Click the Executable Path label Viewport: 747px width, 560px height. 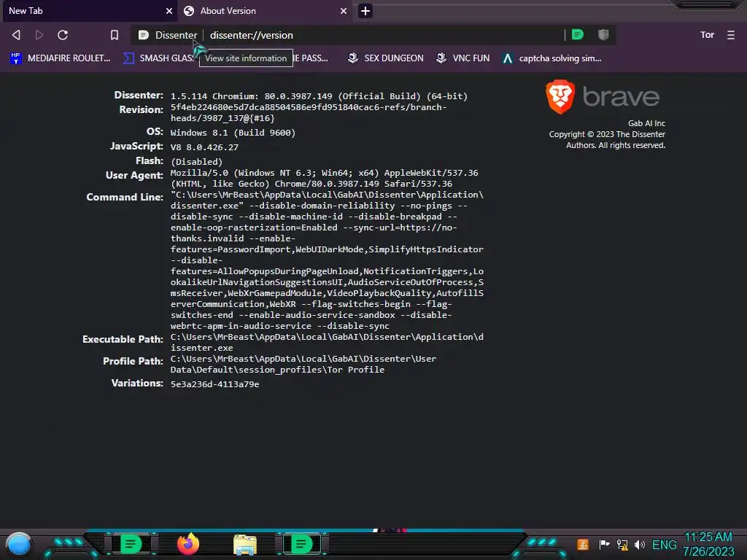click(x=123, y=339)
